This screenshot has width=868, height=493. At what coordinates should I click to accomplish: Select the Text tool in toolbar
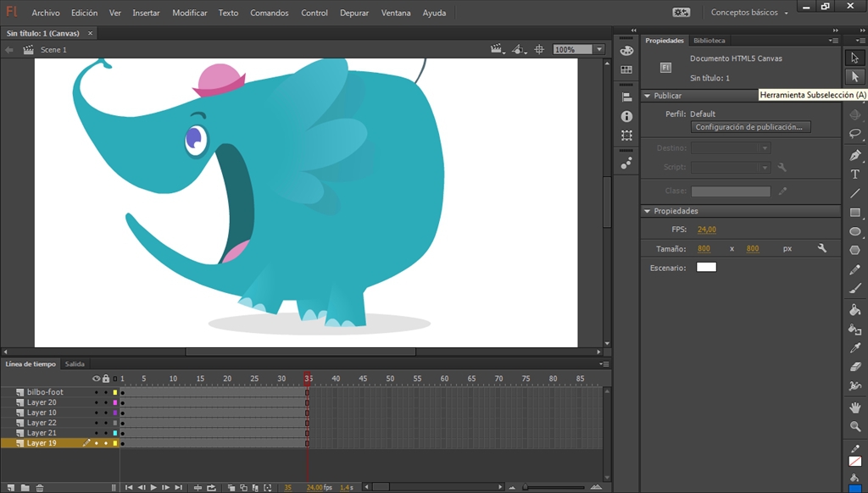point(854,174)
